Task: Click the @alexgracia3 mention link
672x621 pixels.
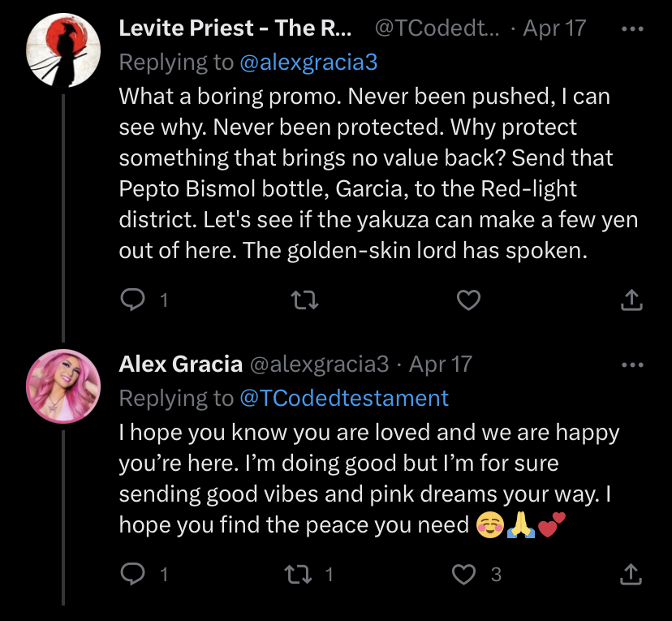Action: [x=309, y=63]
